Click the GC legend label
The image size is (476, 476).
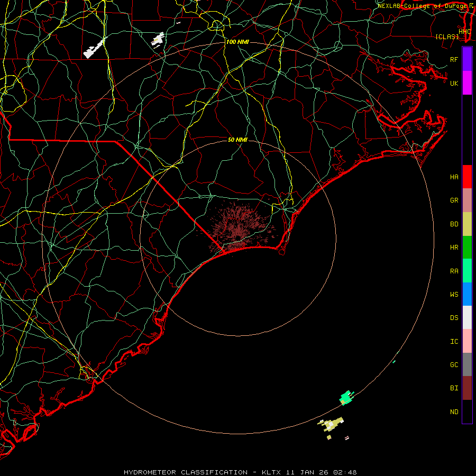(x=454, y=365)
